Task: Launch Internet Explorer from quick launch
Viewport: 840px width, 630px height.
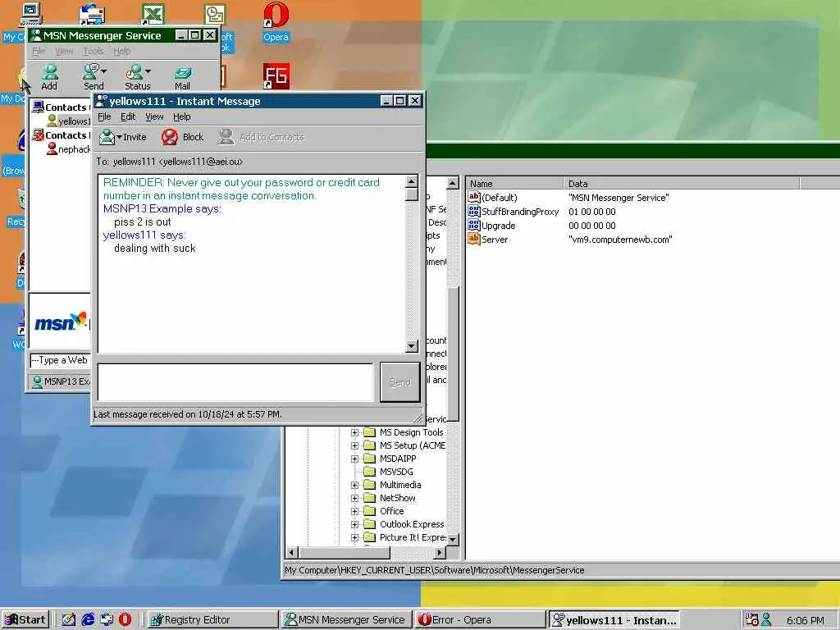Action: tap(87, 620)
